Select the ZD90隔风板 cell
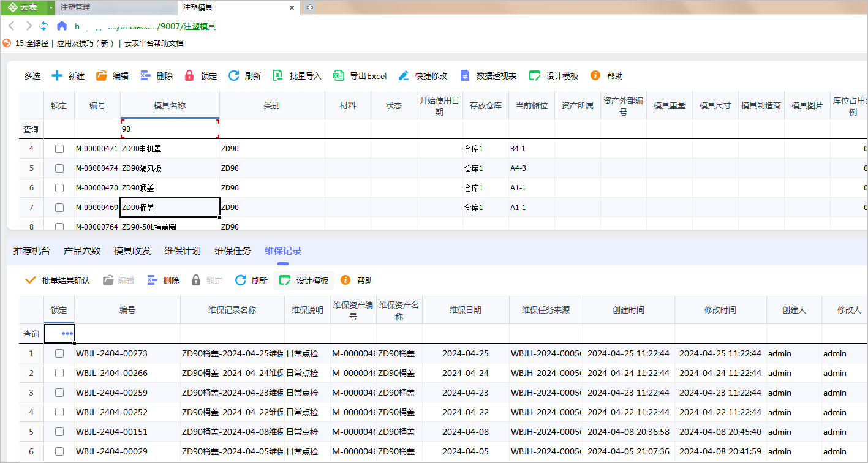This screenshot has width=868, height=463. (170, 168)
